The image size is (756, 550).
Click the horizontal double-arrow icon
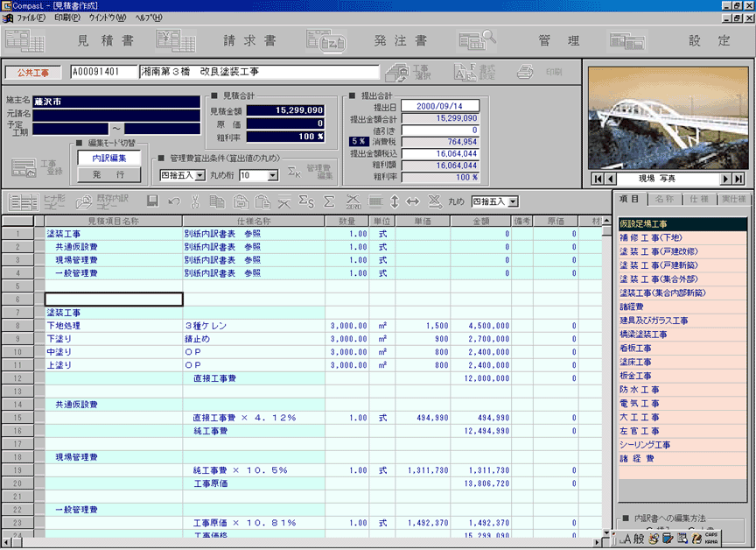(x=413, y=201)
